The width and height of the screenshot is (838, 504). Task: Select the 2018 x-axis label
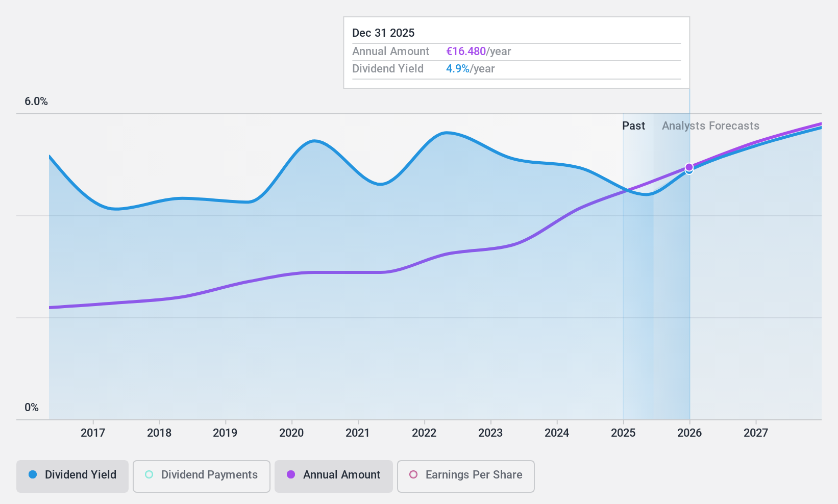[x=159, y=433]
